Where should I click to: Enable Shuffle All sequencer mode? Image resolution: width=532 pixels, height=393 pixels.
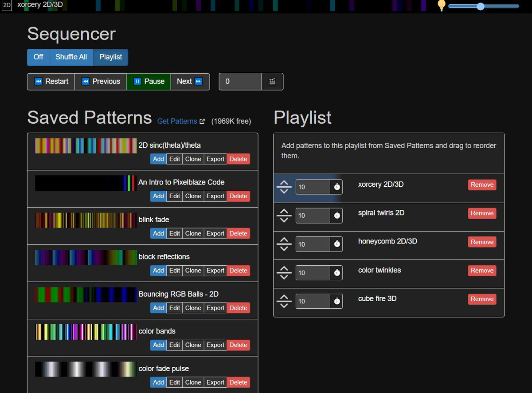71,57
